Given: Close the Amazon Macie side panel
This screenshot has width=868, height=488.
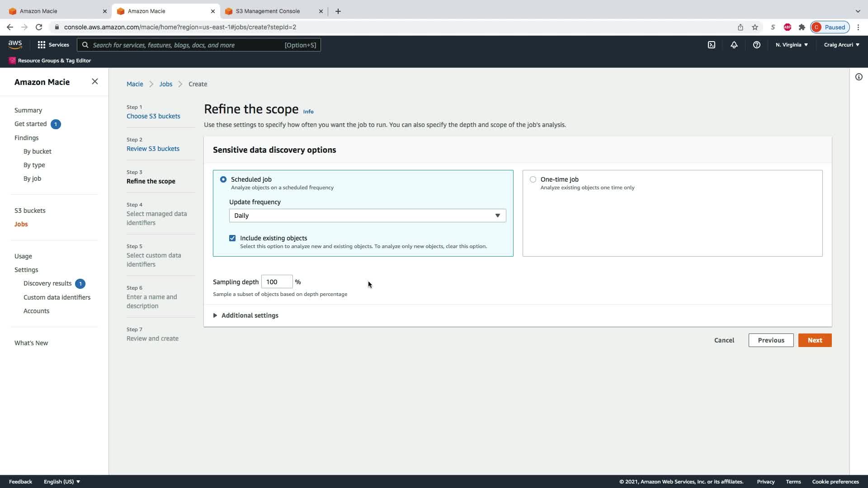Looking at the screenshot, I should [x=94, y=81].
